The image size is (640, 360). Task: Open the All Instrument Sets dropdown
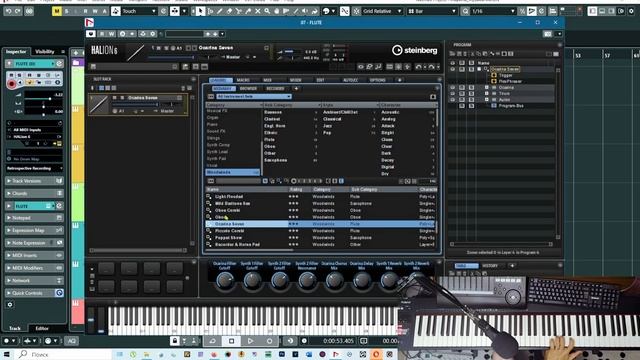pos(253,96)
